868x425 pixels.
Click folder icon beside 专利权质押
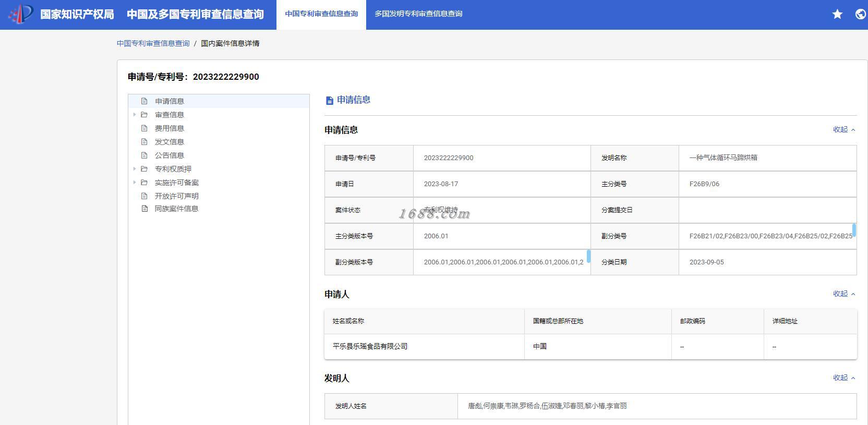coord(144,169)
